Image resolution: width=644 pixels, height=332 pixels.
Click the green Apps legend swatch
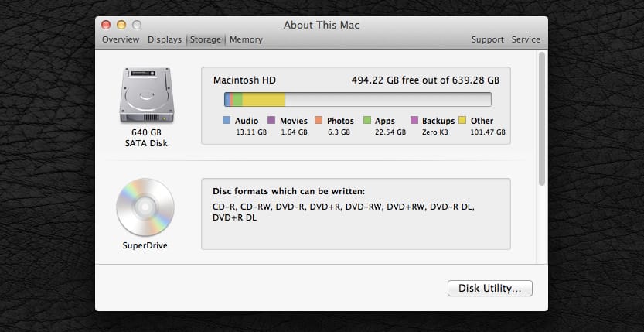click(x=367, y=120)
